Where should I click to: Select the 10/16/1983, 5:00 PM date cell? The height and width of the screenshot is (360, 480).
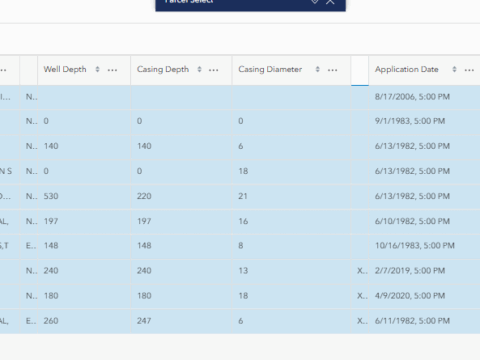pyautogui.click(x=415, y=246)
